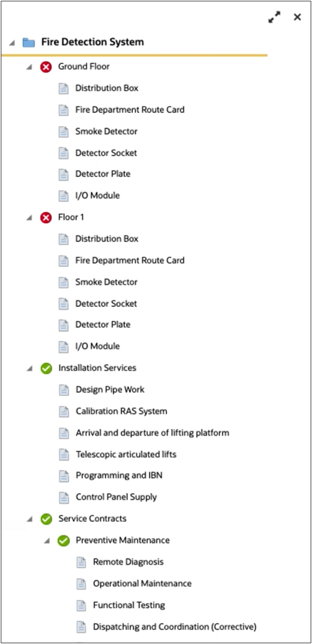The width and height of the screenshot is (312, 644).
Task: Select Dispatching and Coordination (Corrective) label
Action: click(x=174, y=627)
